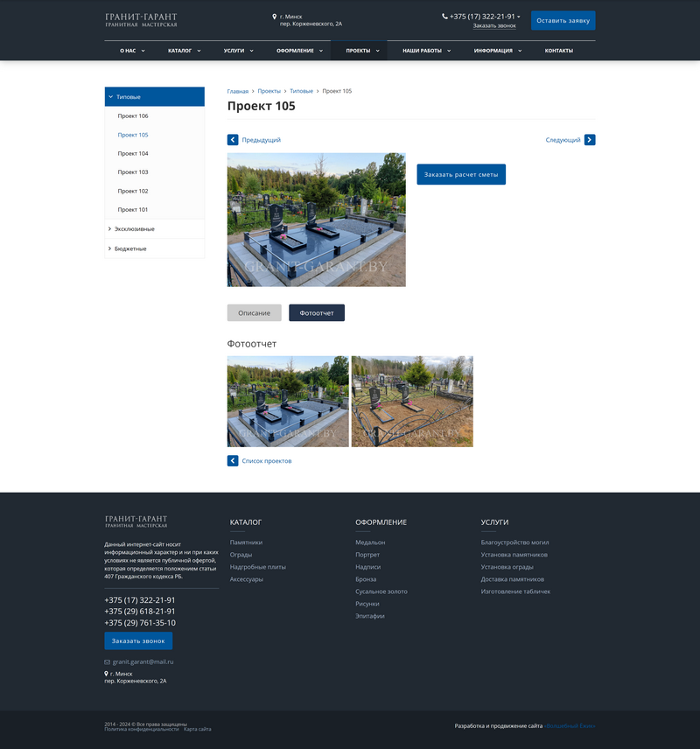This screenshot has width=700, height=749.
Task: Open the Карта сайта link
Action: coord(198,730)
